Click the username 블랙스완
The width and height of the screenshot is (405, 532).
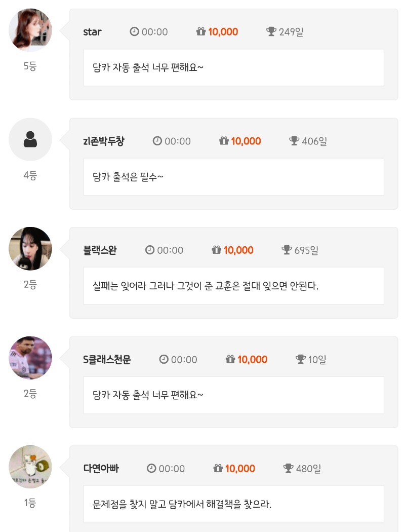coord(100,250)
